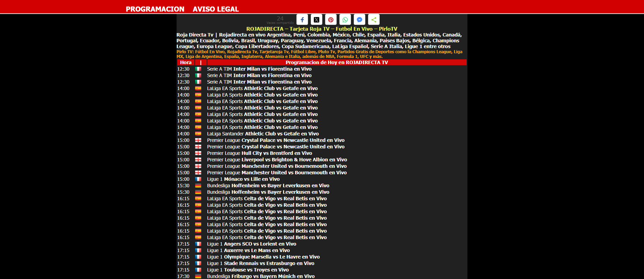Share the page on X (Twitter)
Viewport: 644px width, 279px height.
tap(317, 20)
